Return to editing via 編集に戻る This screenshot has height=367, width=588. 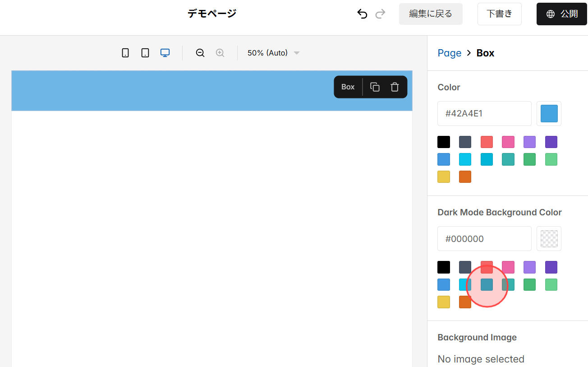pyautogui.click(x=430, y=14)
